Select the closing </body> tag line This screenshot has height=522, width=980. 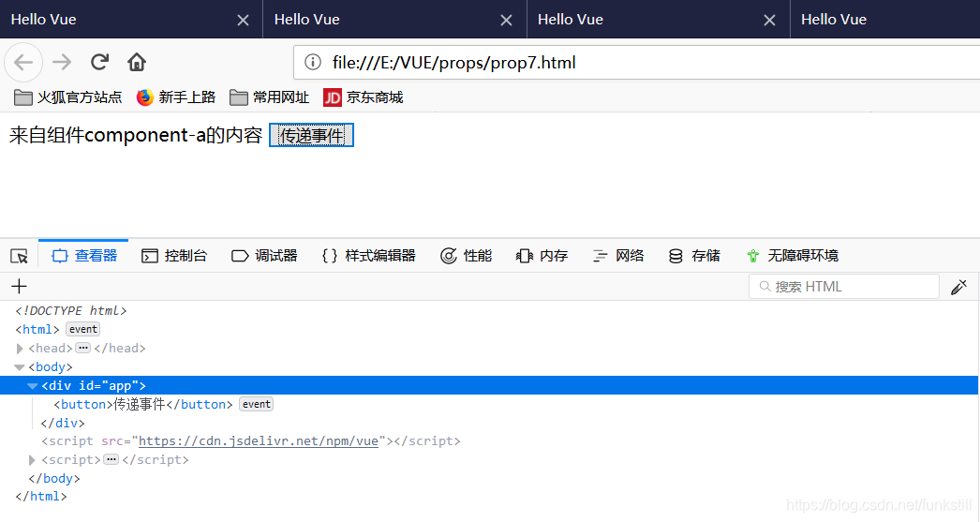(x=53, y=478)
